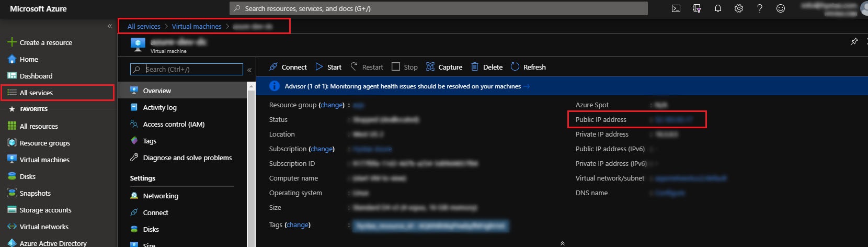
Task: Open the Virtual network/subnet link
Action: tap(691, 178)
